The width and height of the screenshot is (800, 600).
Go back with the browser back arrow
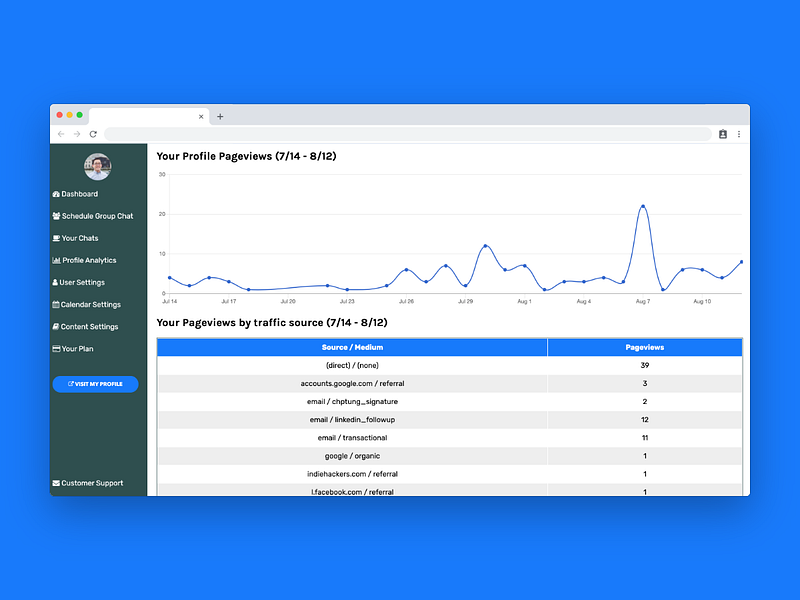(x=61, y=134)
